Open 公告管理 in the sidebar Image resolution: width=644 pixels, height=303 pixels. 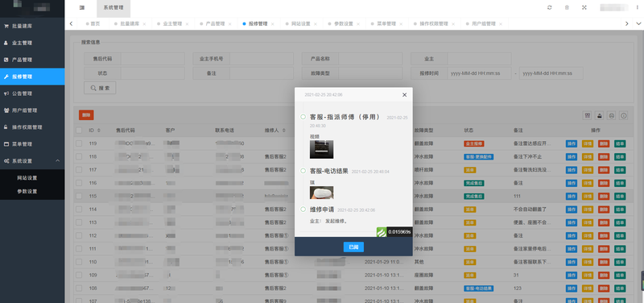pyautogui.click(x=32, y=93)
